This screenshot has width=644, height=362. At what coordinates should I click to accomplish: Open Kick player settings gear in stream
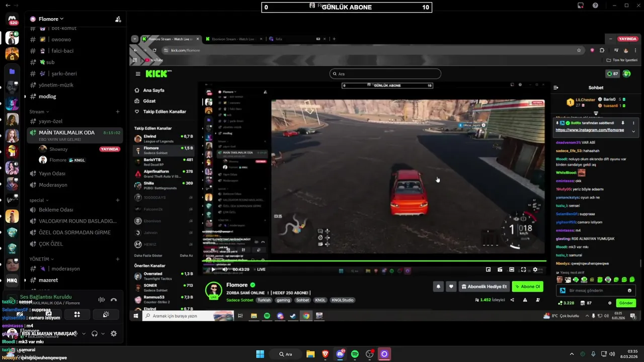tap(535, 269)
